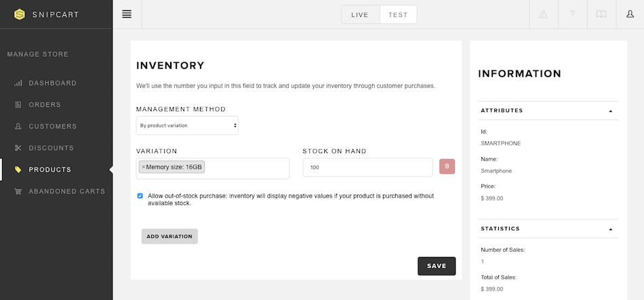Go to Discounts in sidebar
This screenshot has width=644, height=300.
(x=52, y=148)
